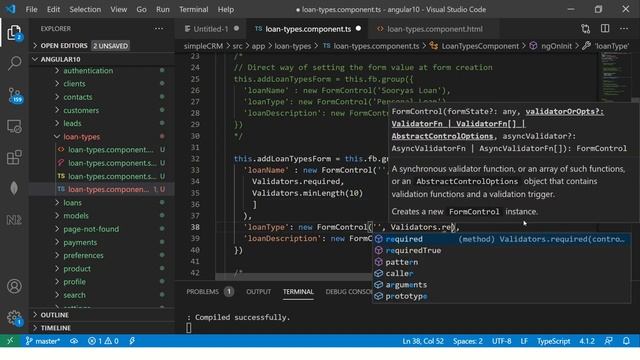Open editor More Actions ellipsis
This screenshot has height=360, width=640.
click(x=624, y=29)
